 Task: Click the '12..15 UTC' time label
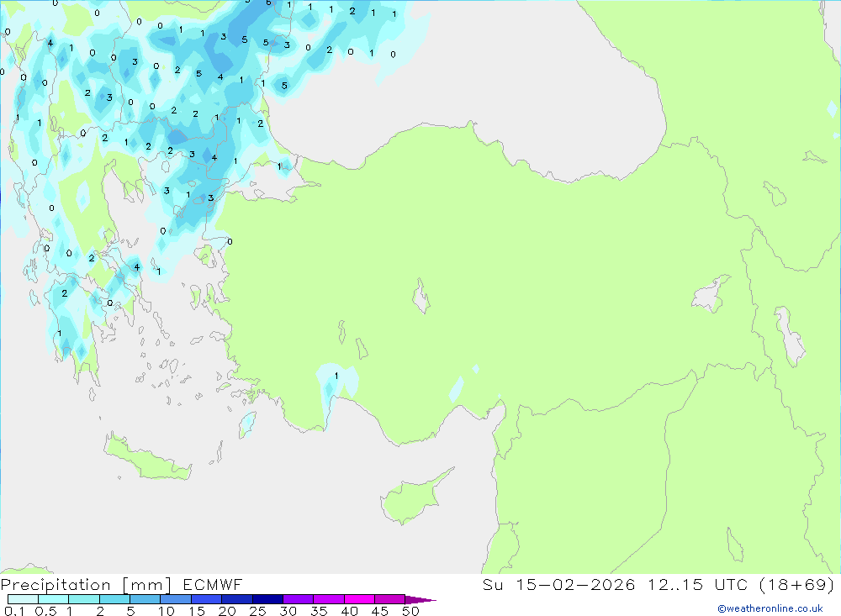(x=697, y=584)
